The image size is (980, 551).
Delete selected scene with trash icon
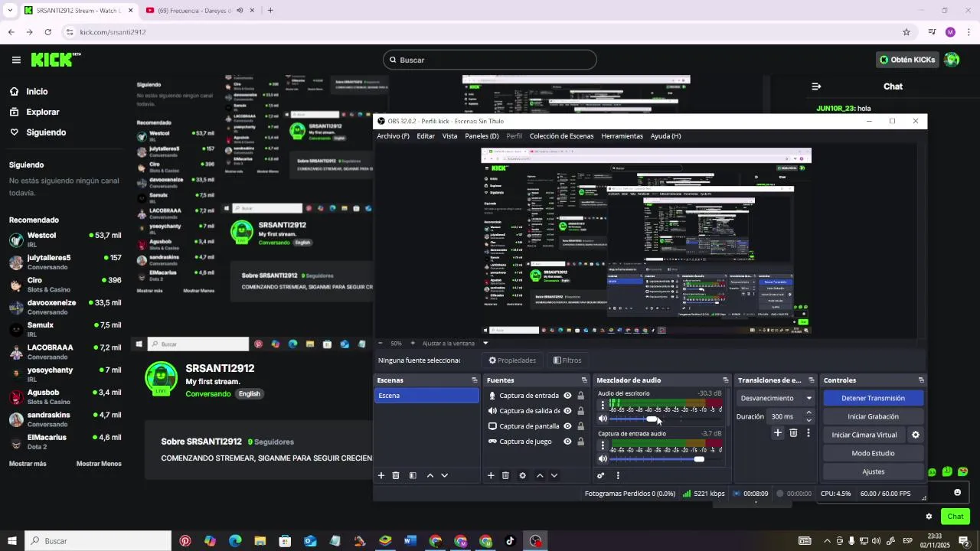pyautogui.click(x=396, y=475)
